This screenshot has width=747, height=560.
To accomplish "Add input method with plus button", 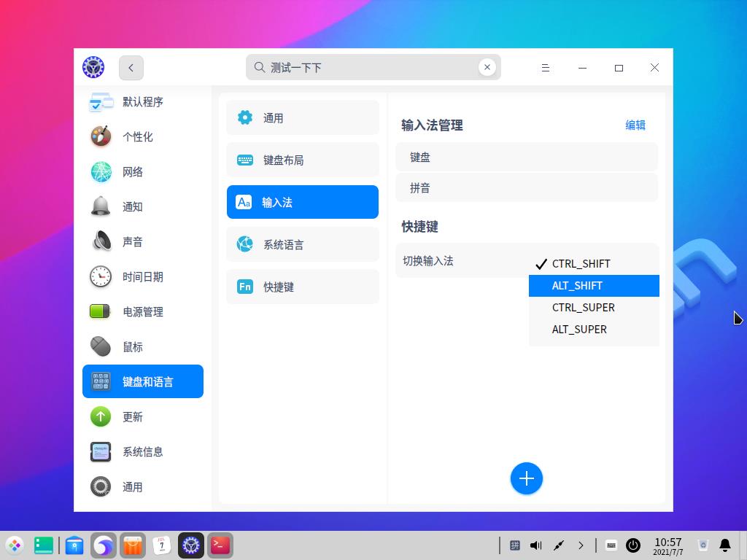I will [x=527, y=478].
